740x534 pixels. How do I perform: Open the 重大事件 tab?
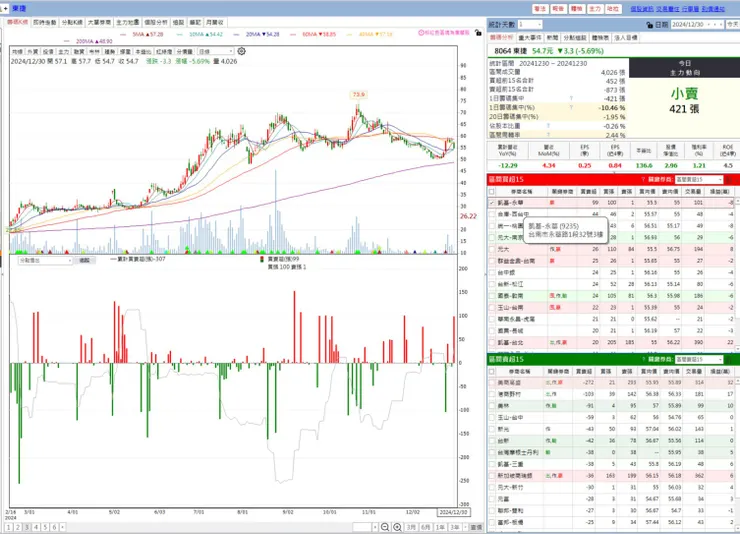click(x=530, y=37)
